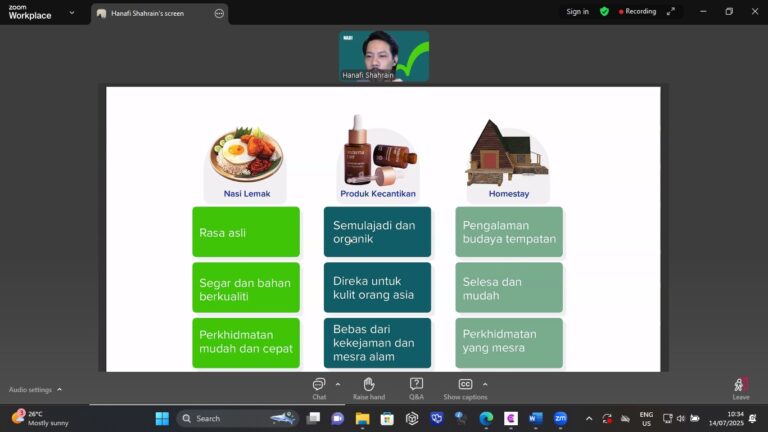
Task: Open the Zoom Workplace dropdown chevron
Action: pyautogui.click(x=72, y=13)
